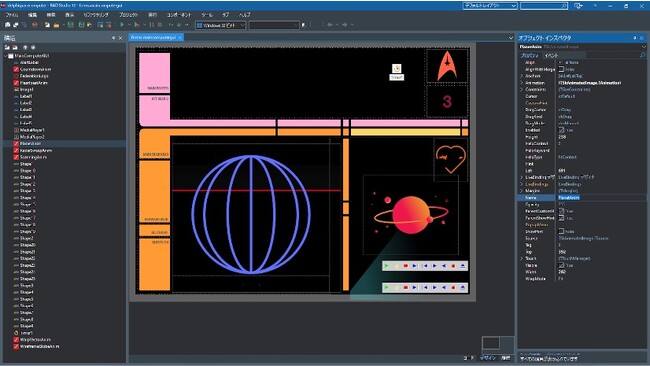Select the Timer component icon on the form
This screenshot has height=366, width=650.
[x=397, y=68]
